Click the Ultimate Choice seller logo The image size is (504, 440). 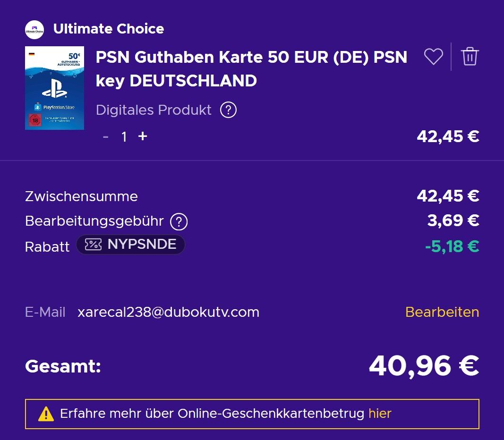pos(34,30)
